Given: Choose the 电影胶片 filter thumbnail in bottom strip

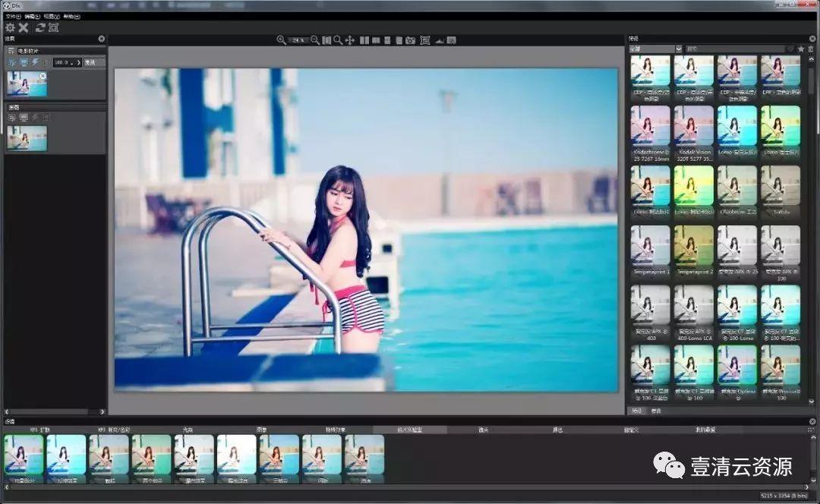Looking at the screenshot, I should [x=24, y=458].
